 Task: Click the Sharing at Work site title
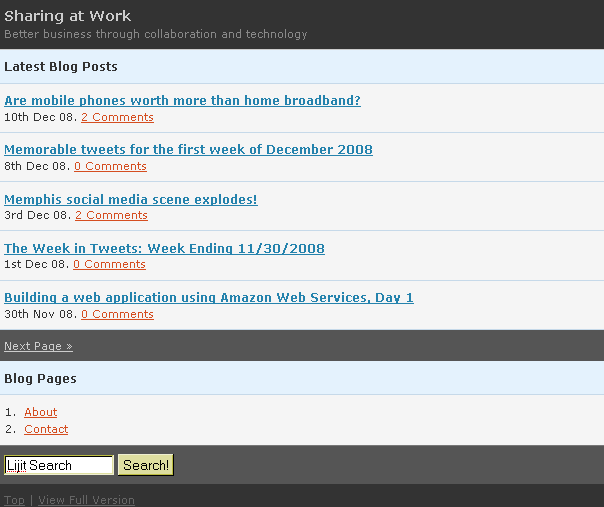point(67,16)
